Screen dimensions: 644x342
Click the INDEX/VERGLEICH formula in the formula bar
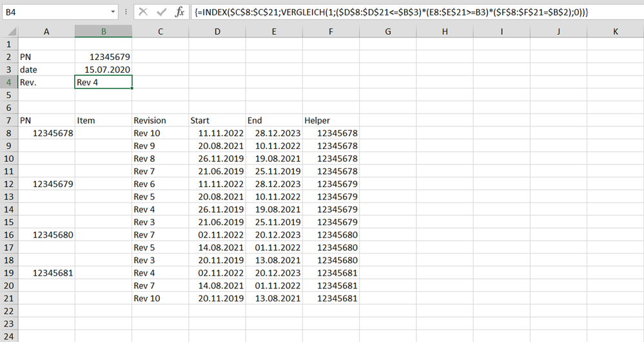coord(391,12)
